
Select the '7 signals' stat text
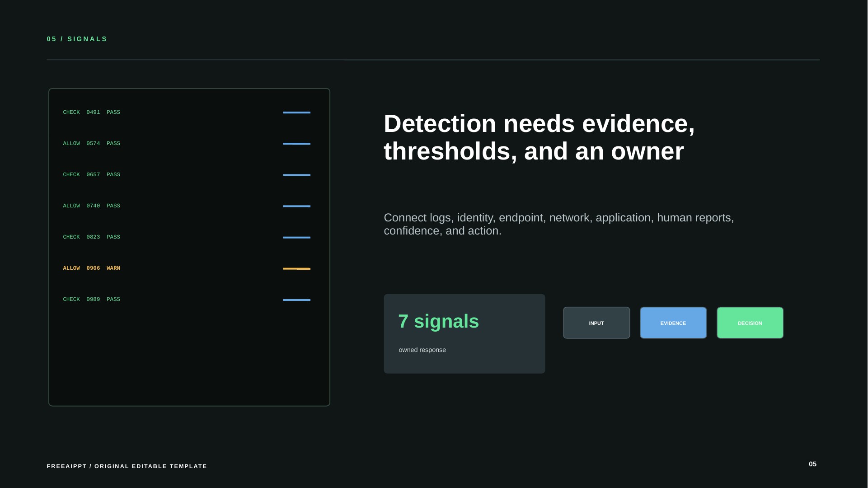(438, 321)
